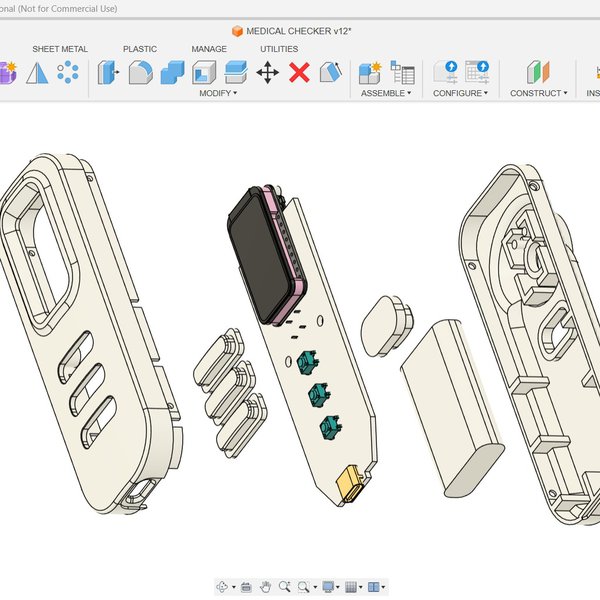Expand the MODIFY dropdown menu
600x600 pixels.
click(218, 93)
